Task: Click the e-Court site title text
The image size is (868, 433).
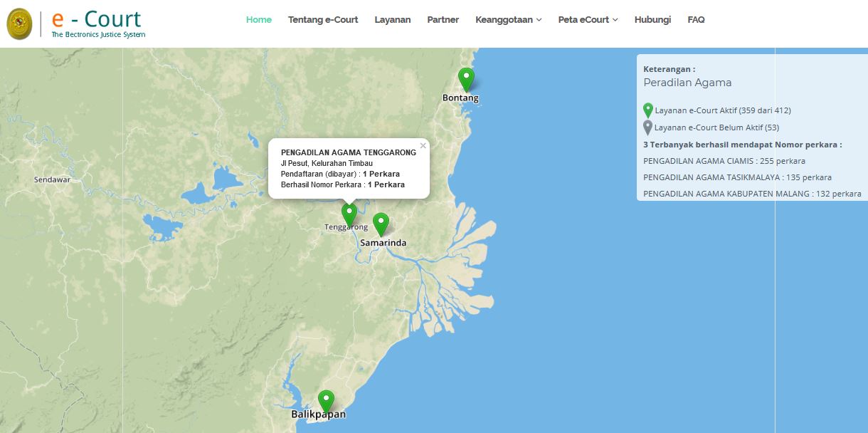Action: [x=97, y=19]
